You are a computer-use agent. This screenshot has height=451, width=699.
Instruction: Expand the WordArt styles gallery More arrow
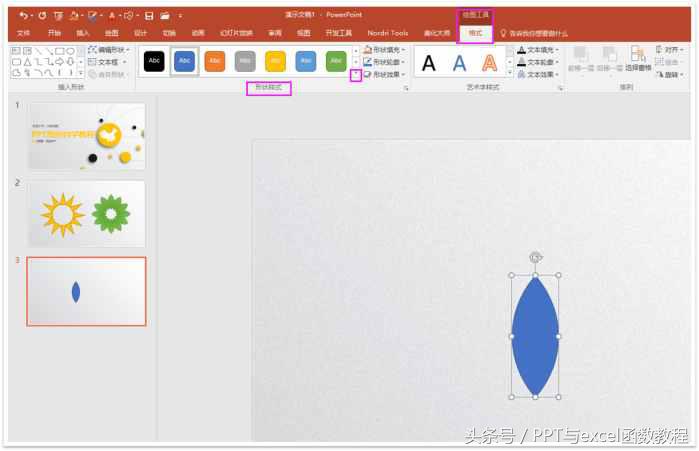point(510,73)
